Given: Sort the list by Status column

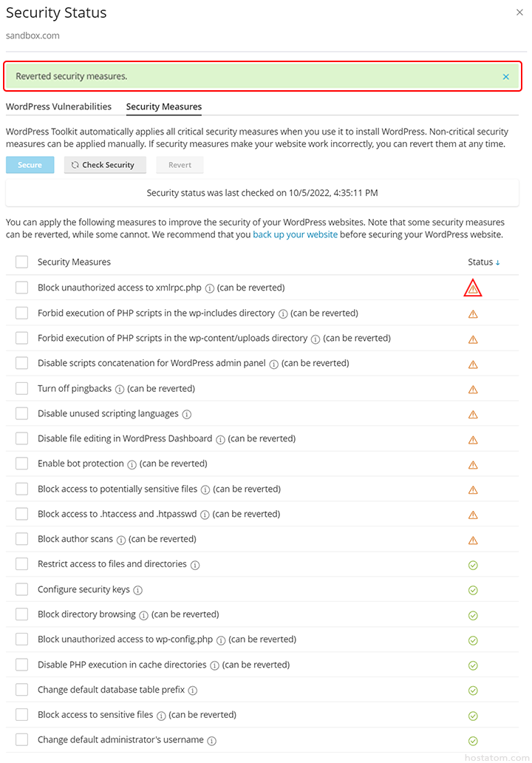Looking at the screenshot, I should point(483,262).
